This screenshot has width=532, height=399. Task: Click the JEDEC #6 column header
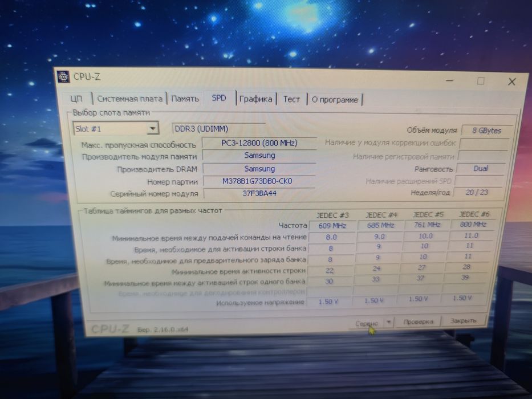click(474, 214)
